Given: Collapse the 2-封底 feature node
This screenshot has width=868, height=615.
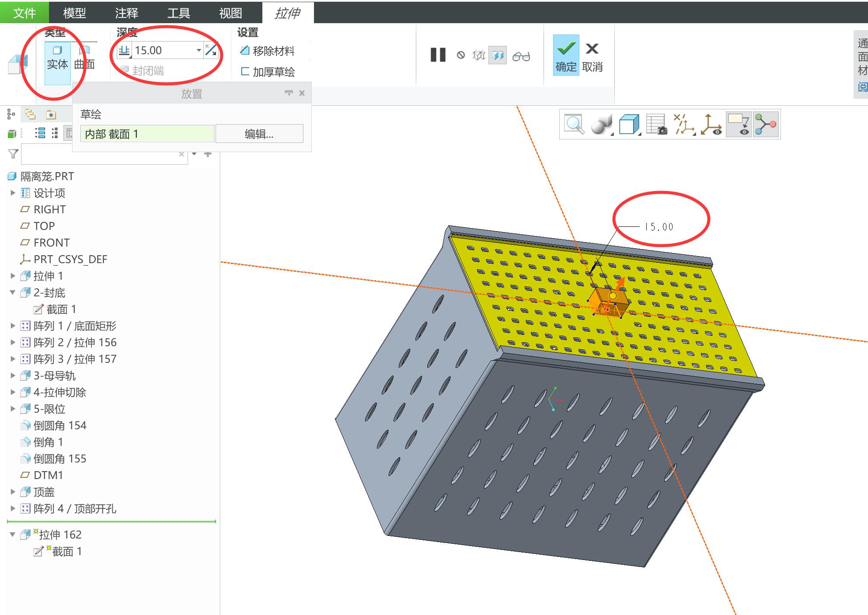Looking at the screenshot, I should tap(13, 292).
